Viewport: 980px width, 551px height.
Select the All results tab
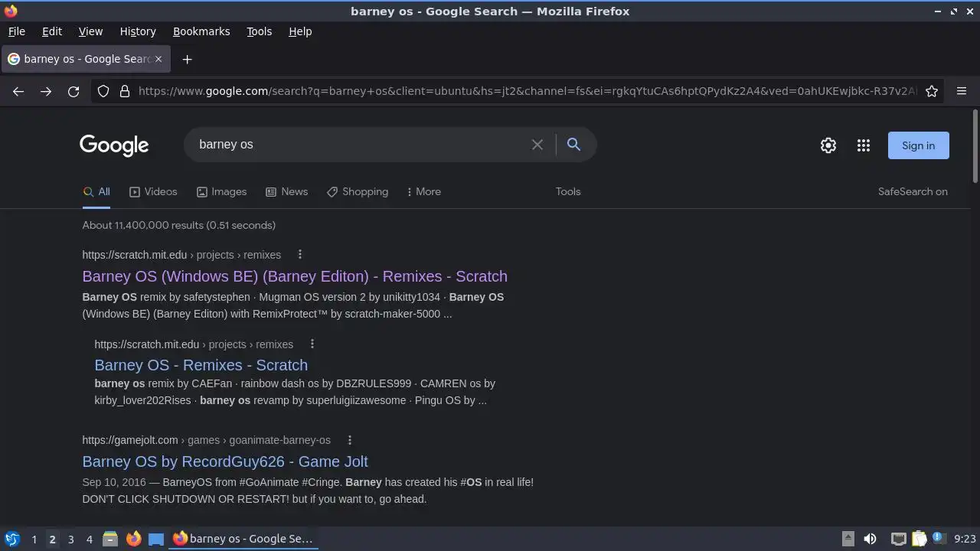[x=96, y=191]
